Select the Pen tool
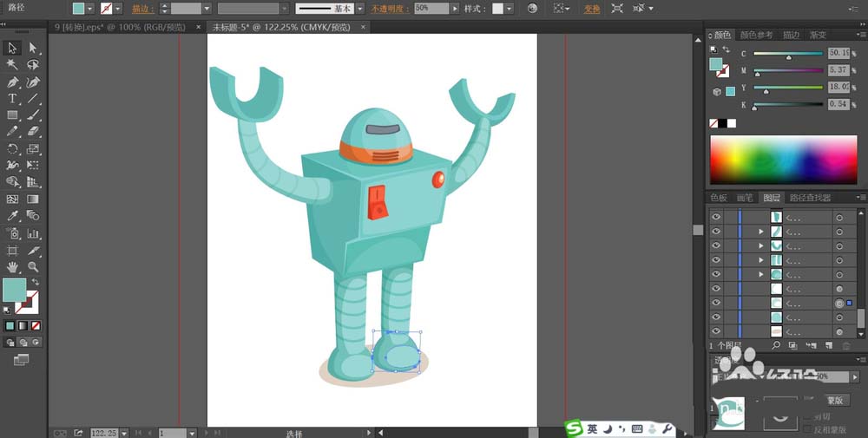 [x=12, y=82]
